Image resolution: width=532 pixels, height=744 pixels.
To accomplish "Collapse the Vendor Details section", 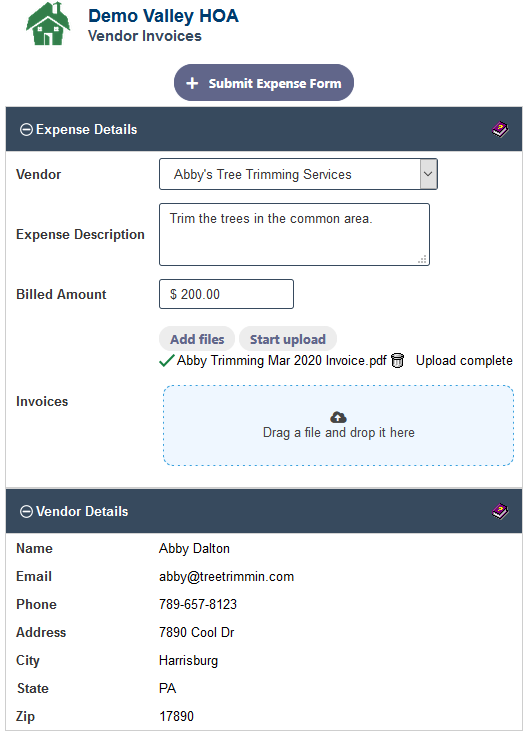I will click(x=26, y=512).
